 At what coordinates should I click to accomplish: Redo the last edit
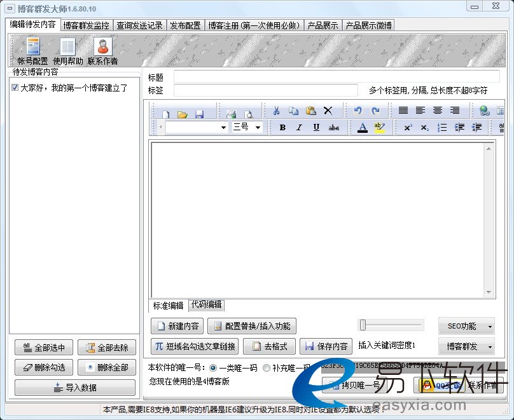(x=375, y=111)
